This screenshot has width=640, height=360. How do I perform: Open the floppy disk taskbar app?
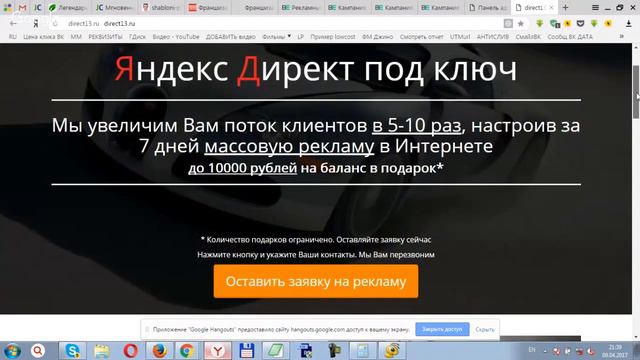click(246, 351)
